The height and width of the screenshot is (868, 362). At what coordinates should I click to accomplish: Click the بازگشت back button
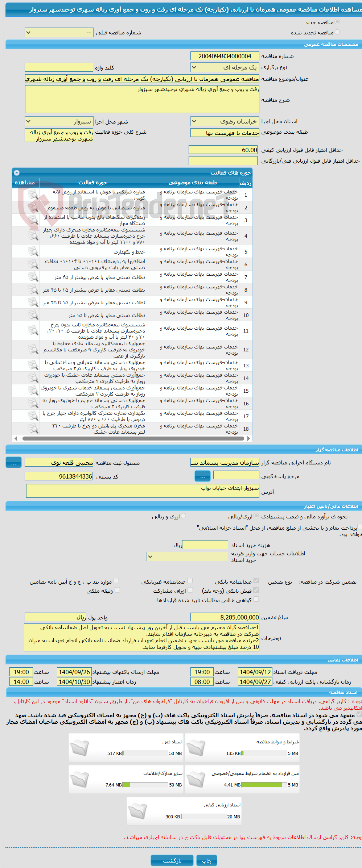(172, 860)
